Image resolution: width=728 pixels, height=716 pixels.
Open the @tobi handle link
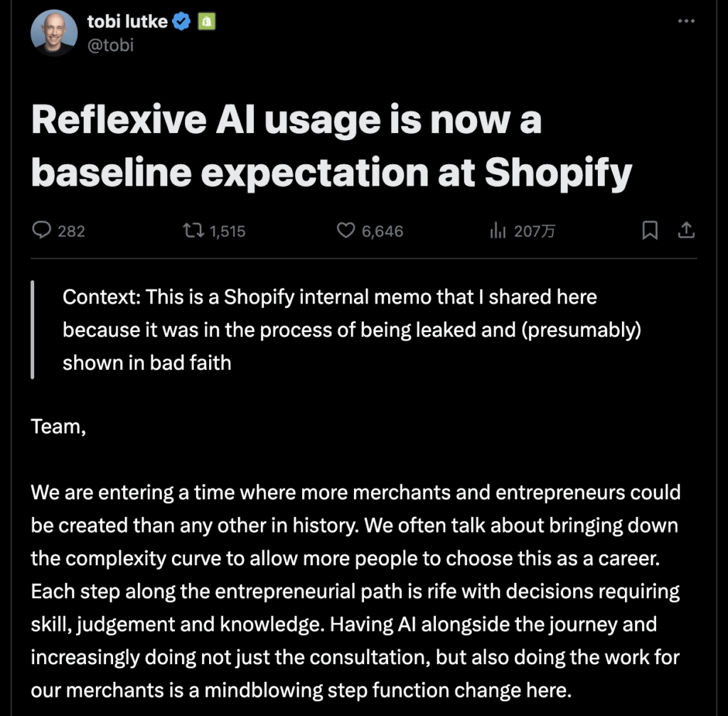point(110,45)
